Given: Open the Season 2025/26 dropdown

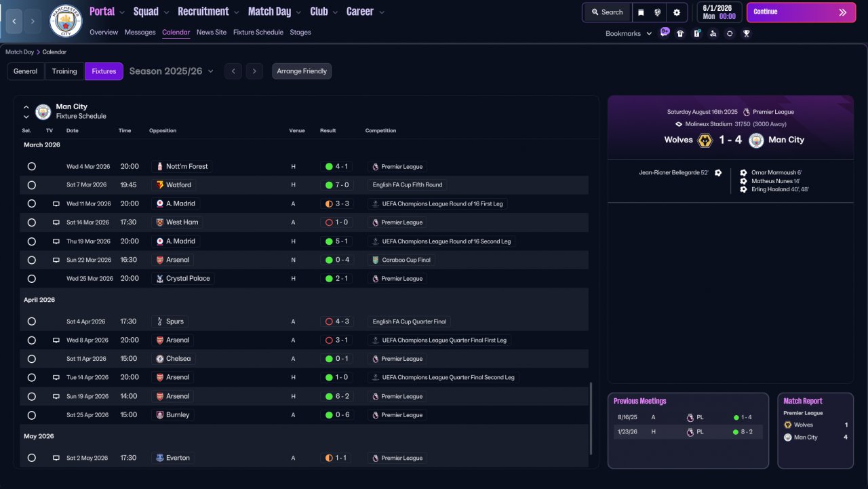Looking at the screenshot, I should 172,71.
